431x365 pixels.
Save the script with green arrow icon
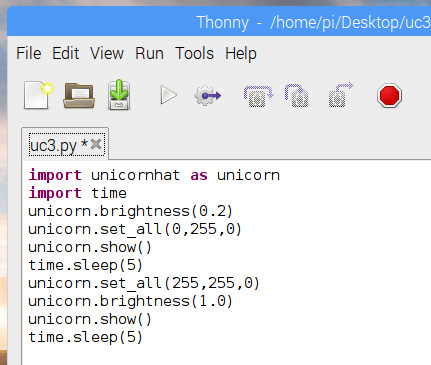coord(119,95)
